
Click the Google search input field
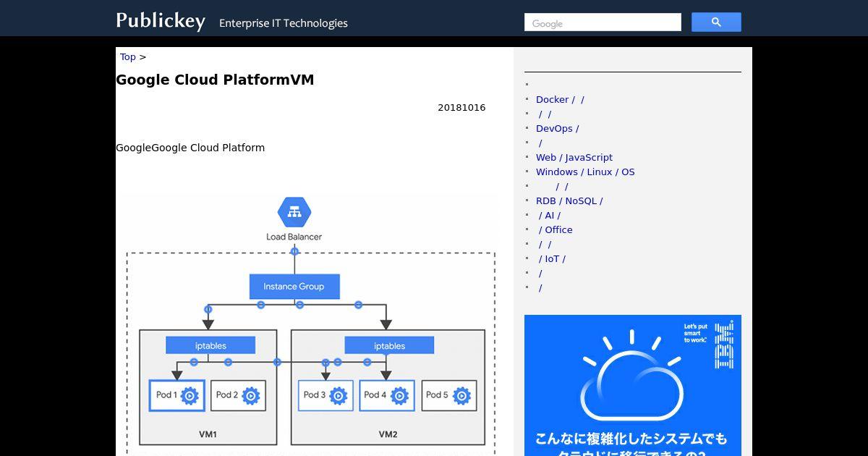pos(603,22)
